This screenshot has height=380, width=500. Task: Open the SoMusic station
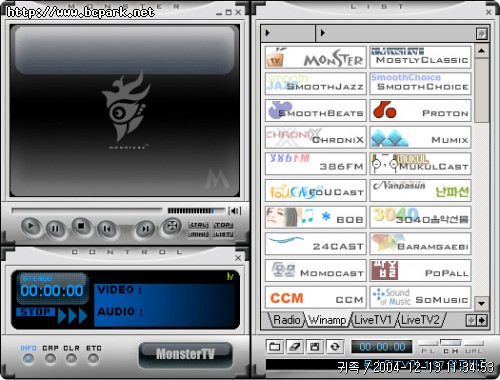tap(420, 297)
